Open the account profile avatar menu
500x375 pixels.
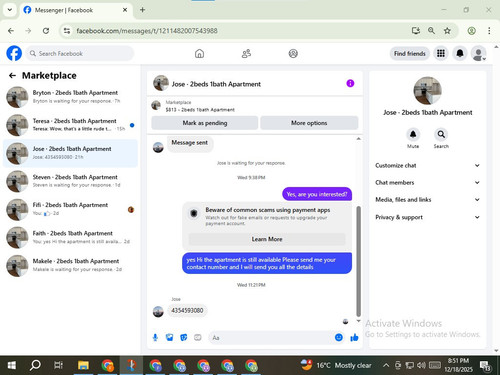click(478, 53)
